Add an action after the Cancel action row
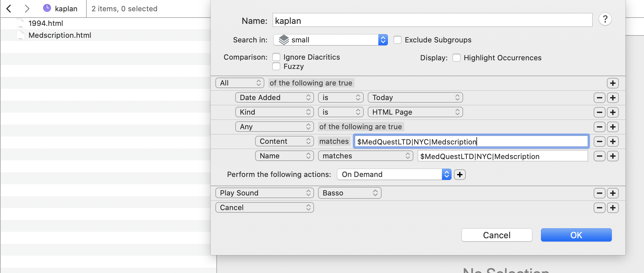Viewport: 644px width, 273px height. (x=613, y=208)
